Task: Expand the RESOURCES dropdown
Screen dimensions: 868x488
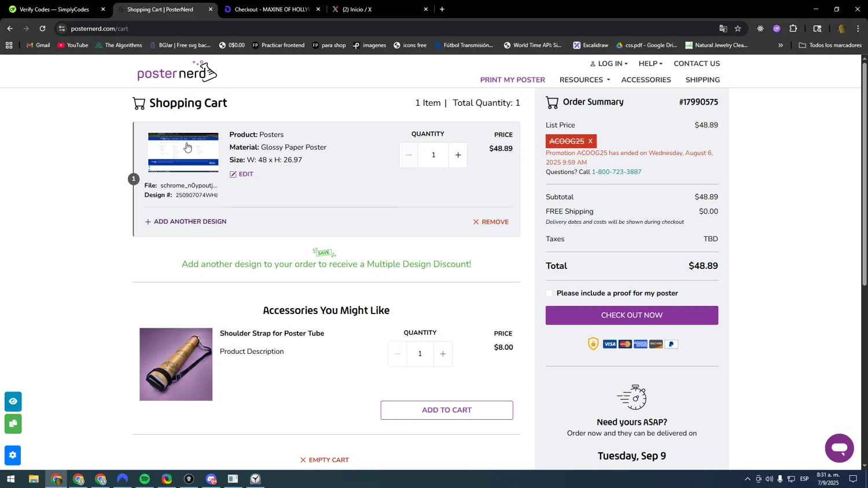Action: pos(584,80)
